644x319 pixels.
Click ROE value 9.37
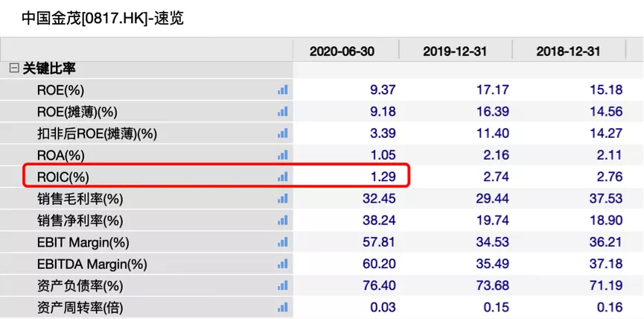click(382, 89)
